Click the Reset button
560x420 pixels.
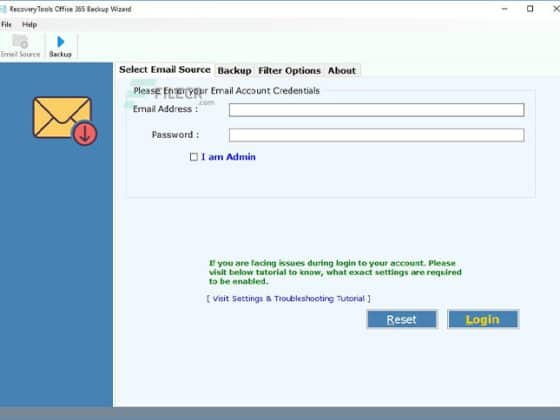[402, 319]
